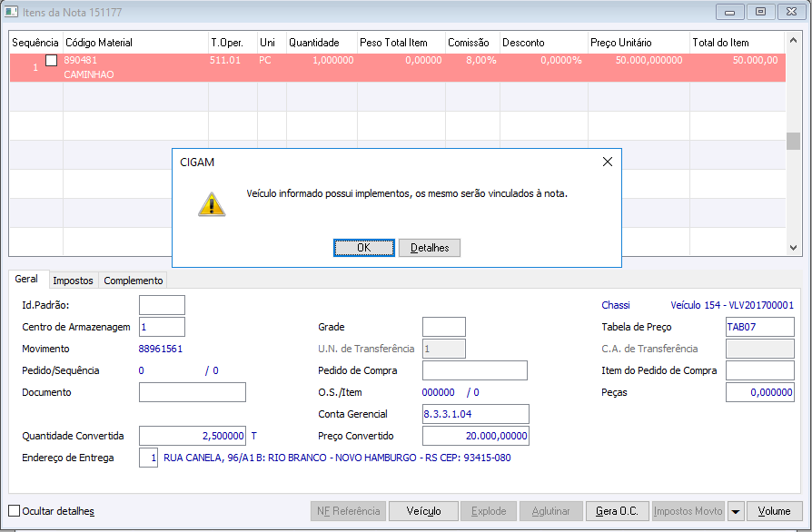Click the RUA CANELA delivery address text
The height and width of the screenshot is (532, 812).
coord(337,458)
